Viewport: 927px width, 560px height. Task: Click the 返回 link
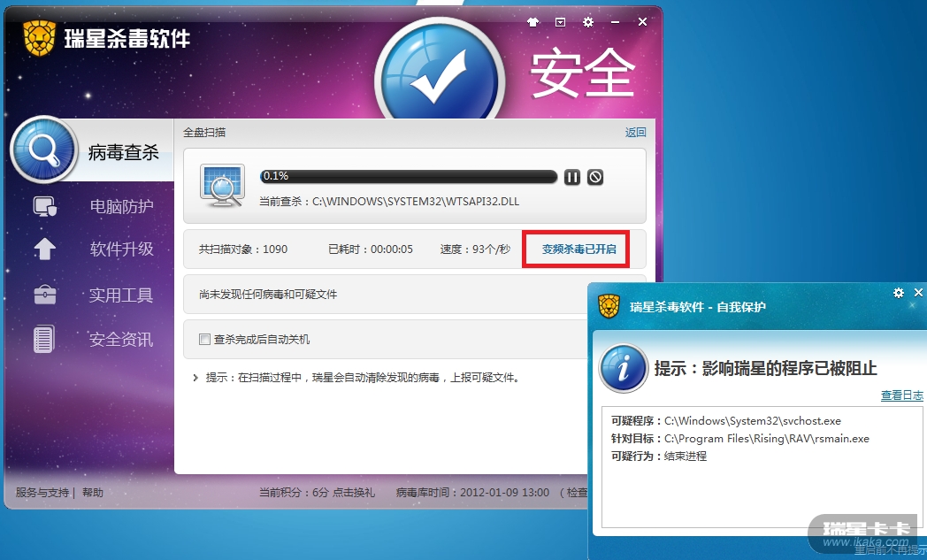click(635, 133)
